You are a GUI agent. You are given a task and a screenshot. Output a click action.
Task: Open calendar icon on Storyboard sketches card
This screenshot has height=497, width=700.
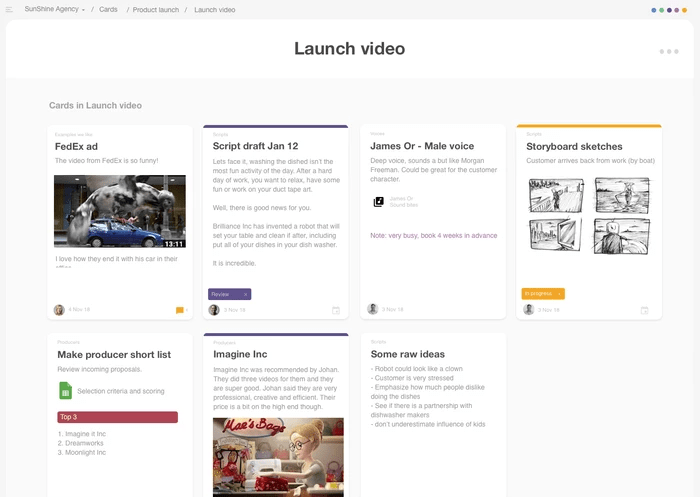[645, 310]
